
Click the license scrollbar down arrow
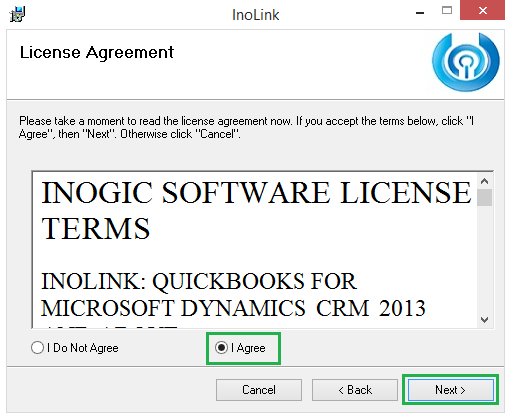(484, 320)
